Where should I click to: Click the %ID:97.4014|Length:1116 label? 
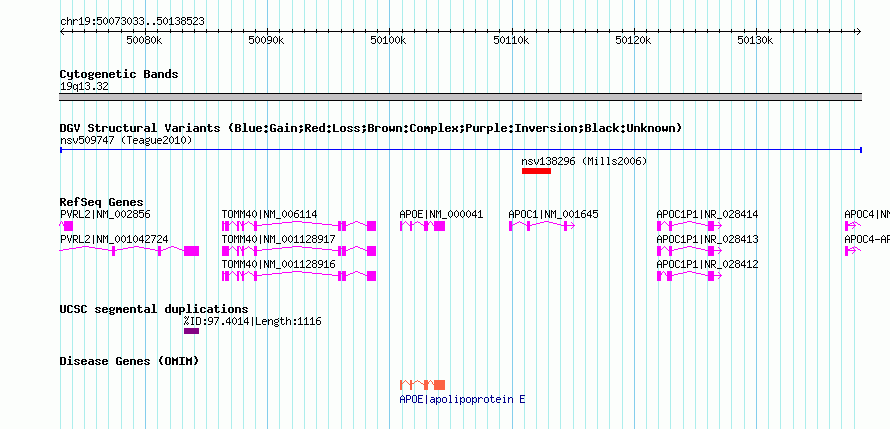[x=252, y=322]
